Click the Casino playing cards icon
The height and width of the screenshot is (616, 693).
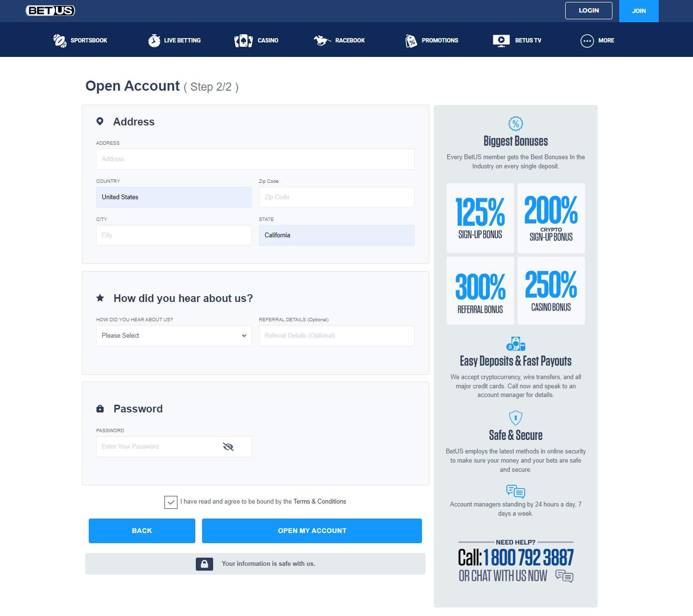pyautogui.click(x=243, y=41)
